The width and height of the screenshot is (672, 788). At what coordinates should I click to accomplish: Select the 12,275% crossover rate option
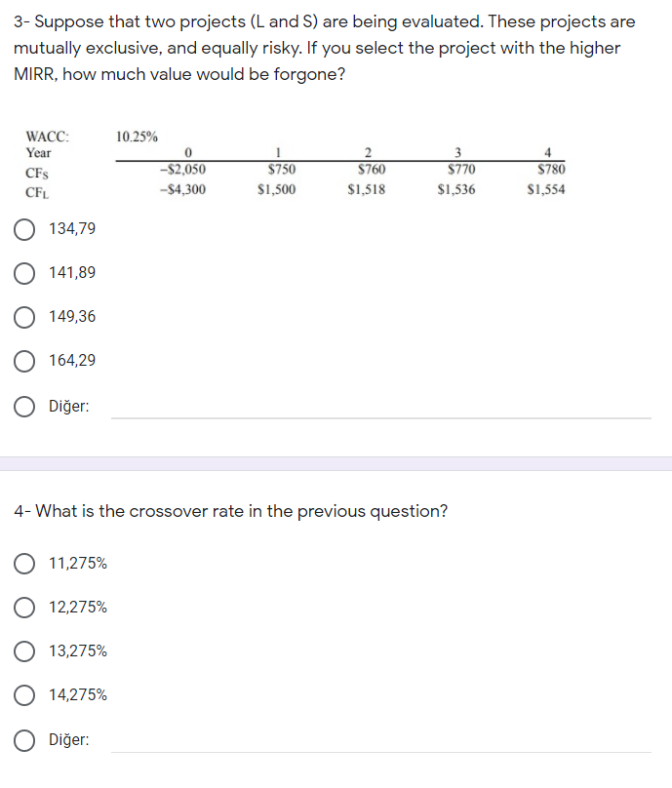coord(23,607)
